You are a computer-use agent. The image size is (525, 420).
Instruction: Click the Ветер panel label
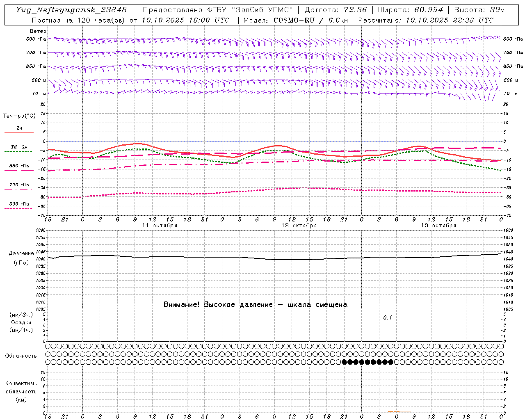tap(38, 31)
